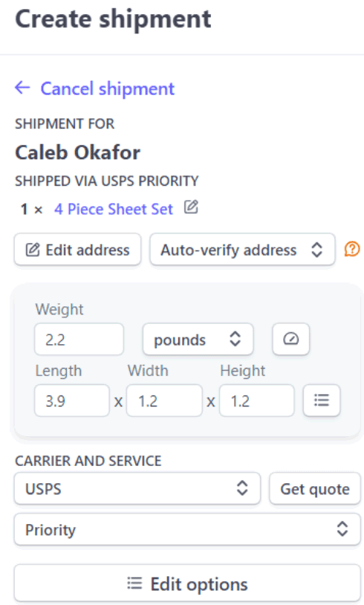Click the Weight field showing 2.2
The width and height of the screenshot is (364, 605).
pos(79,340)
